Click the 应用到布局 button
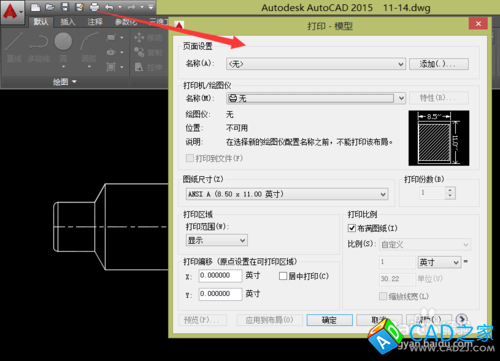The width and height of the screenshot is (500, 361). 270,320
